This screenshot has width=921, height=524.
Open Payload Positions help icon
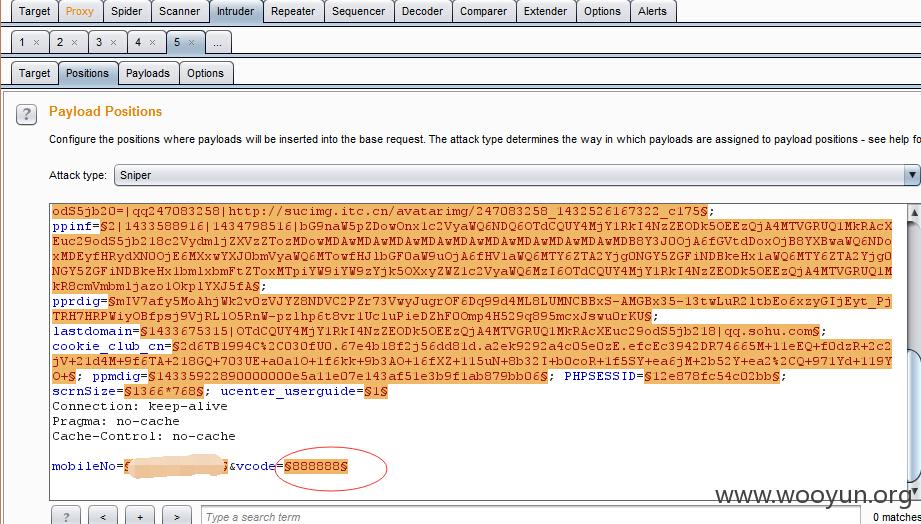pos(26,115)
